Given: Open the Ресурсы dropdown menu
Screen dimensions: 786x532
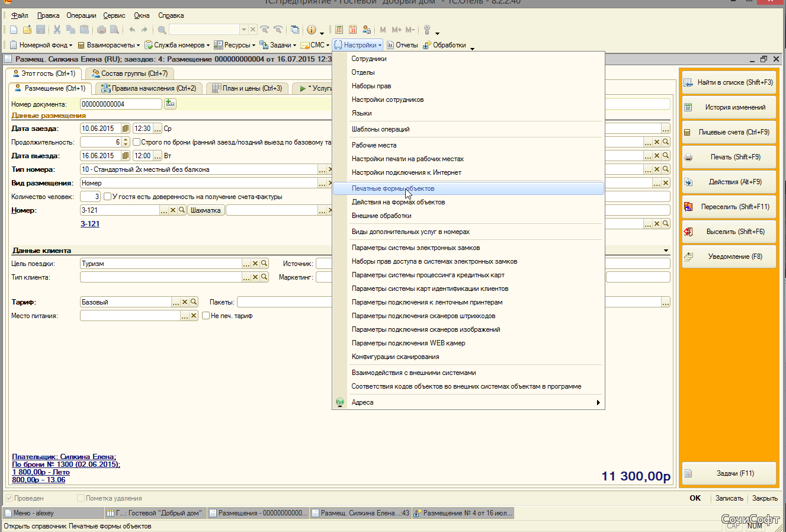Looking at the screenshot, I should coord(235,45).
